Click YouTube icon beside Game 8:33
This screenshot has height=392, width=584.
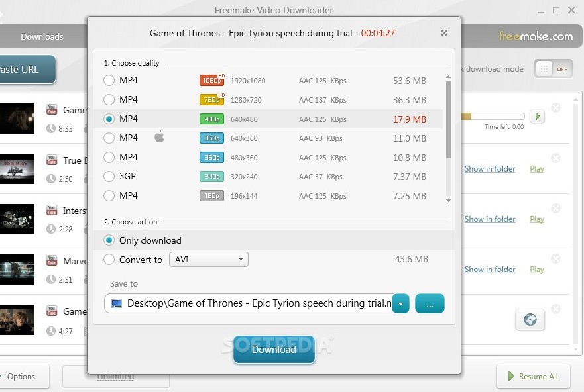tap(52, 109)
